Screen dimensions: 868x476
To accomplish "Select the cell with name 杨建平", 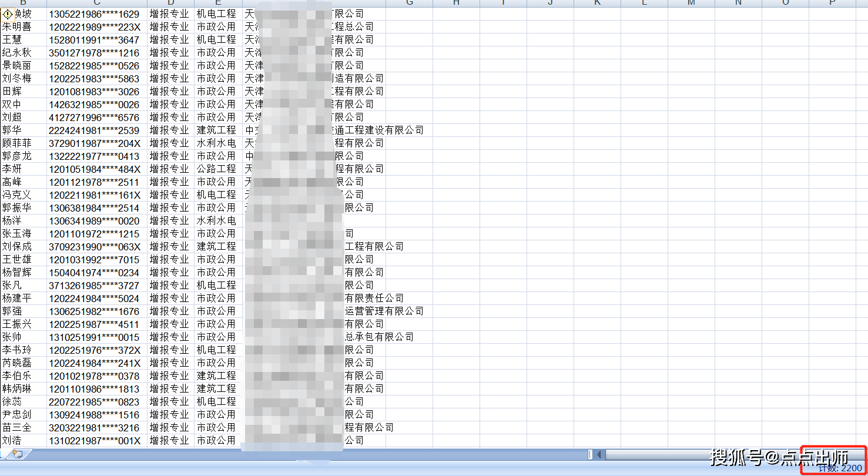I will (x=24, y=298).
